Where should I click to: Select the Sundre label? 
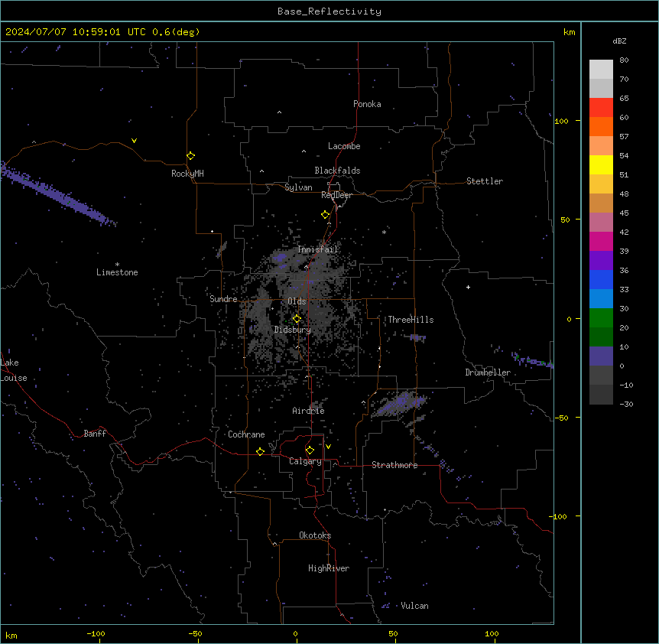click(223, 299)
